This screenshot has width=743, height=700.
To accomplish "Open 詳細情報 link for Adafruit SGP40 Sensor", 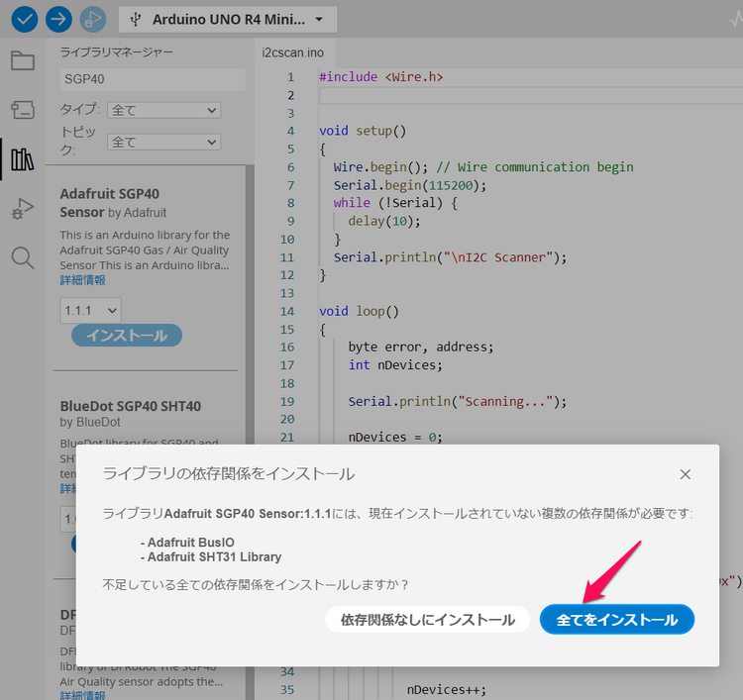I will coord(81,280).
